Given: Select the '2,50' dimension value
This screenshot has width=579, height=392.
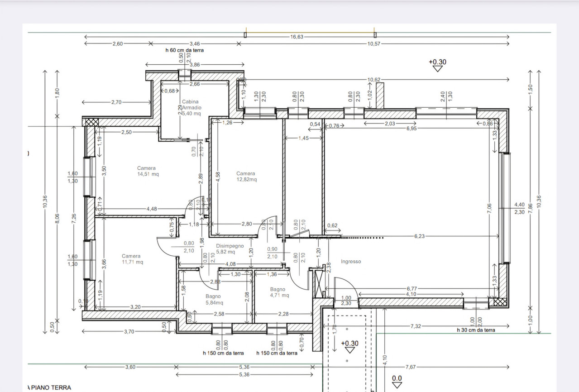Looking at the screenshot, I should point(126,132).
